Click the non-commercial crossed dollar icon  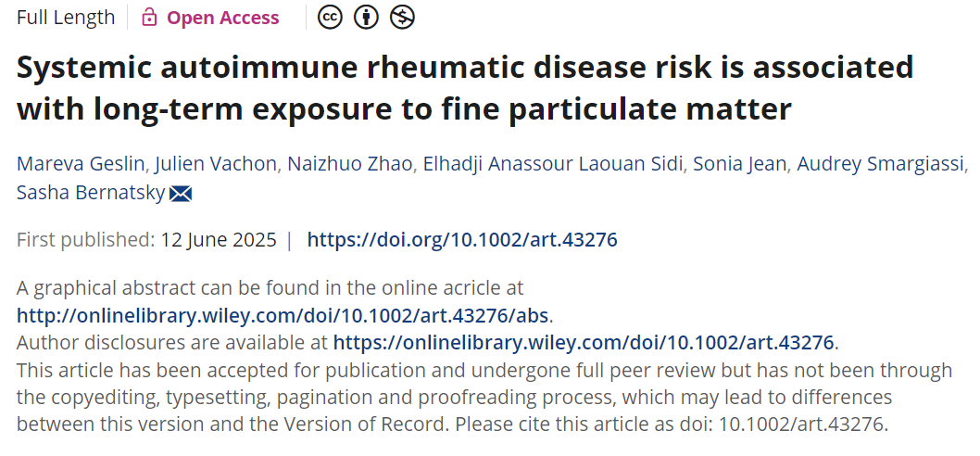(403, 18)
